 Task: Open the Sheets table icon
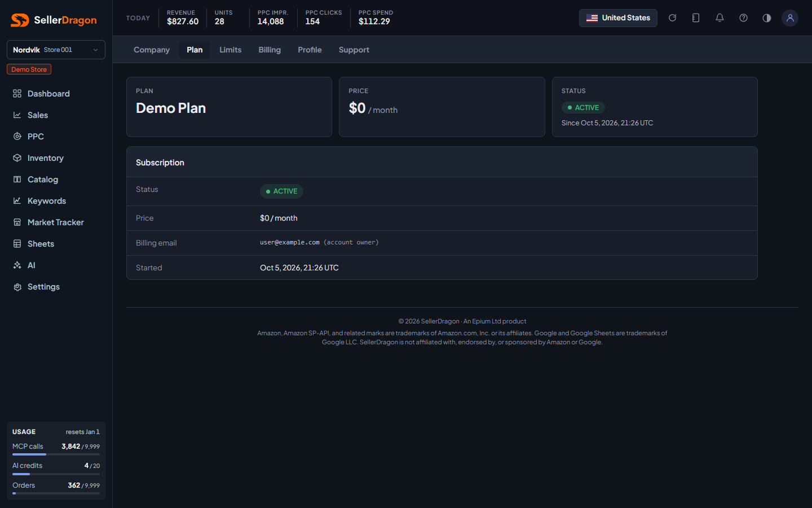(x=17, y=244)
